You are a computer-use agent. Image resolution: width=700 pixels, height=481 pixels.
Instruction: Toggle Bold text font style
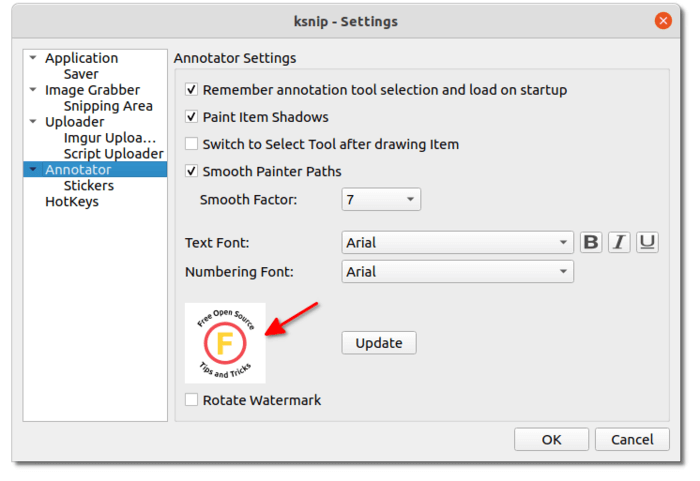coord(591,243)
